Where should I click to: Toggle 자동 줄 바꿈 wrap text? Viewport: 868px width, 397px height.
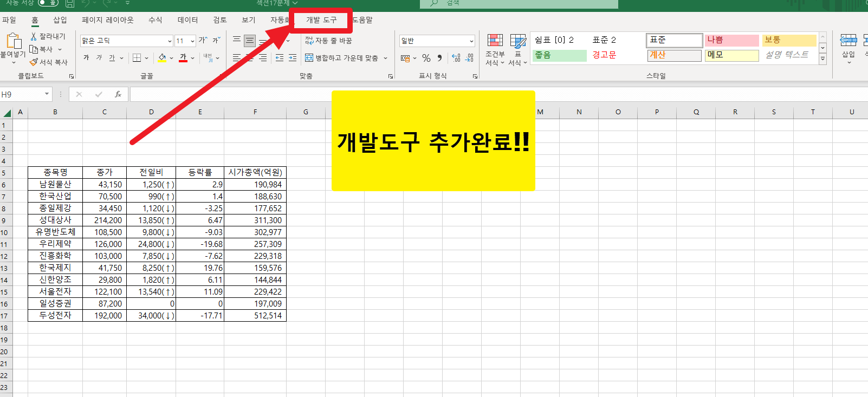328,41
